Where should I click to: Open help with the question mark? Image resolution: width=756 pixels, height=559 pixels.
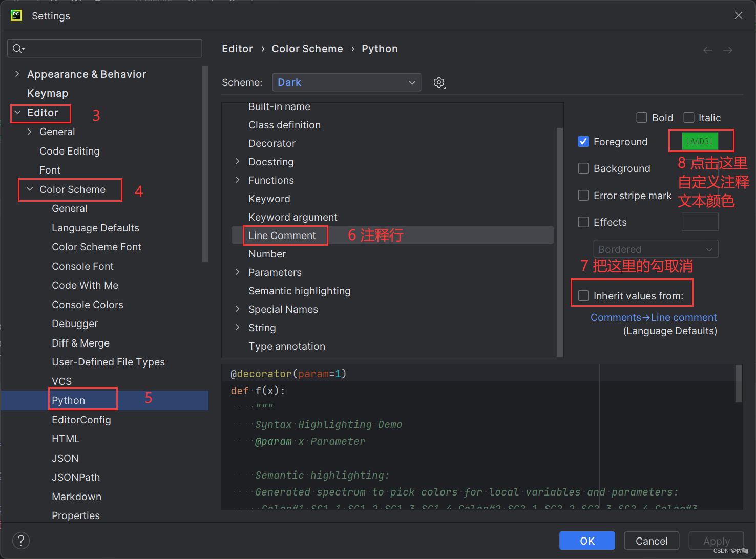21,541
